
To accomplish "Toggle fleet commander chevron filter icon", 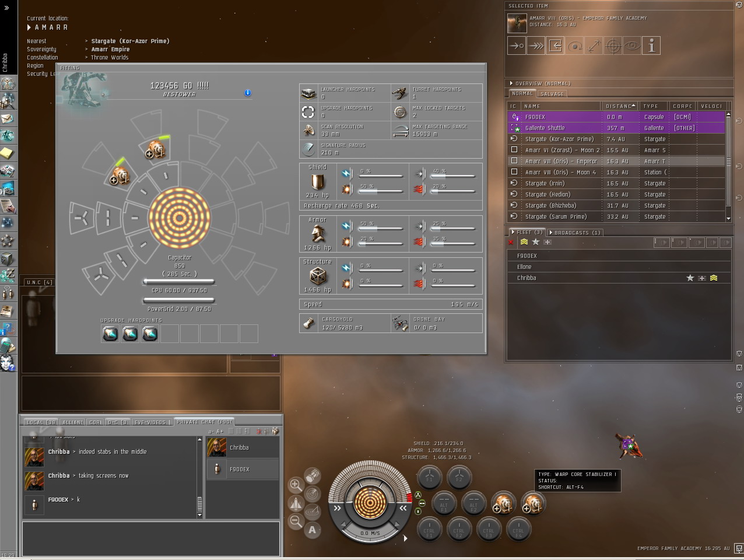I will [524, 242].
